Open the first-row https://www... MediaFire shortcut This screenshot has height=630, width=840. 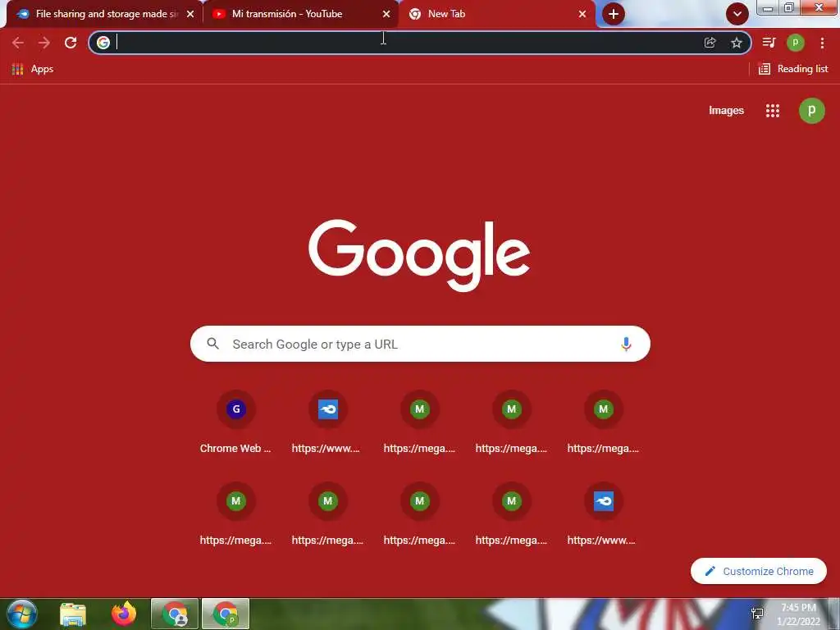point(328,423)
